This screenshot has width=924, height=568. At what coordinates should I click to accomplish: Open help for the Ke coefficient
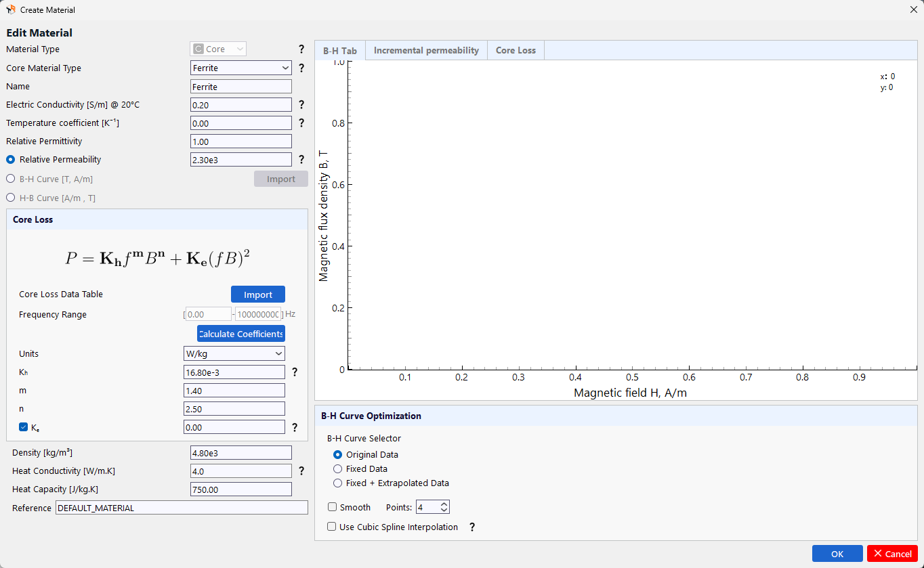pos(294,427)
